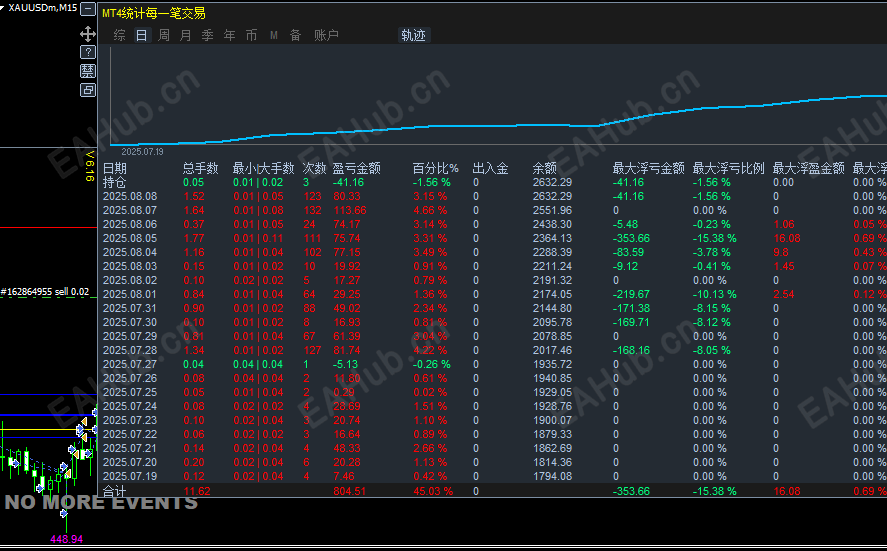The height and width of the screenshot is (551, 887).
Task: Click the 最小|大手数 column header
Action: tap(264, 169)
